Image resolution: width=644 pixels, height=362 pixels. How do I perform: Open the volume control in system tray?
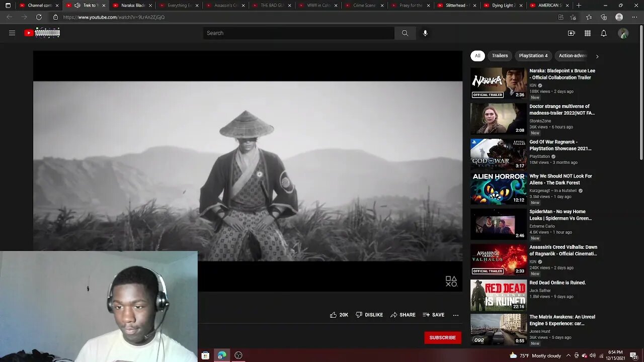click(592, 355)
